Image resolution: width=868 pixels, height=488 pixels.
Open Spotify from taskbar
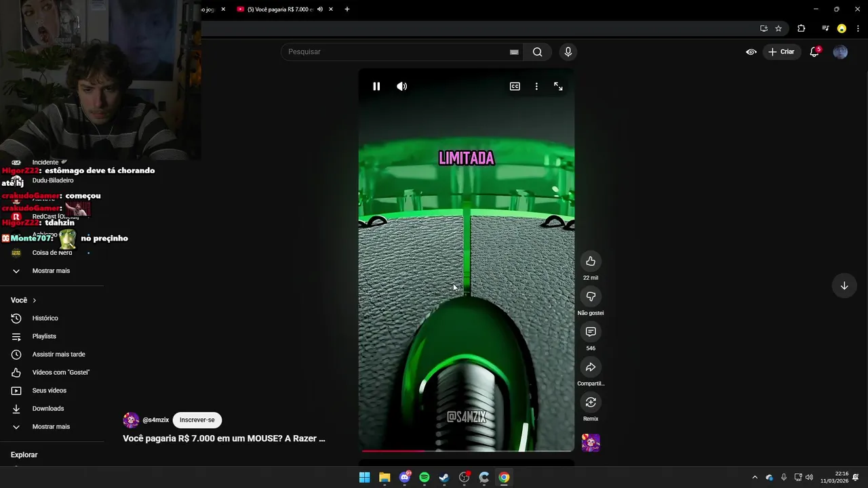[x=425, y=477]
